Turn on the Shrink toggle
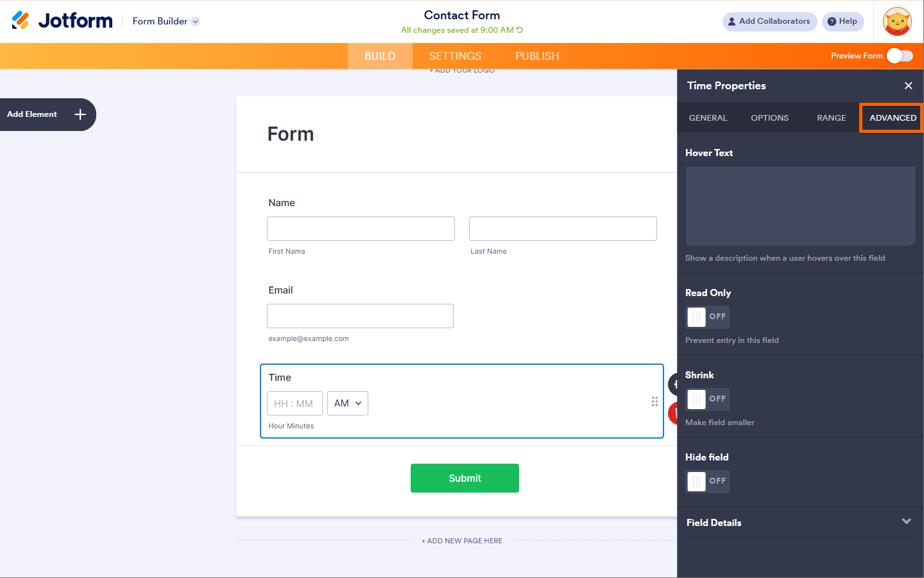Screen dimensions: 924x578 [708, 399]
